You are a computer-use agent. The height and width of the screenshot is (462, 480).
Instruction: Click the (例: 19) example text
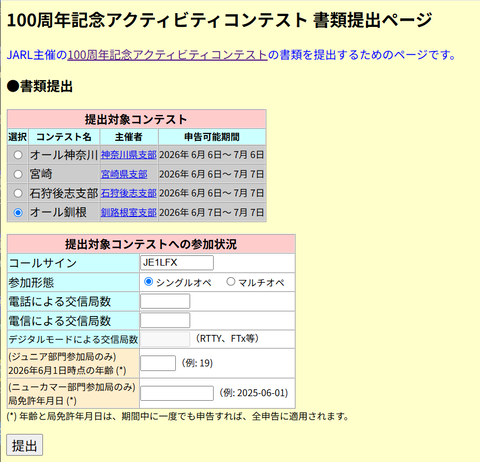click(197, 363)
